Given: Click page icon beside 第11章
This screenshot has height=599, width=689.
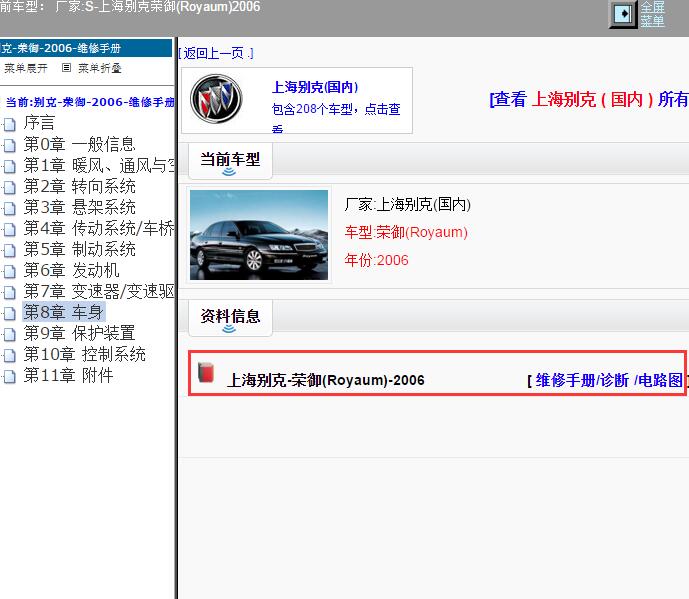Looking at the screenshot, I should (x=10, y=378).
